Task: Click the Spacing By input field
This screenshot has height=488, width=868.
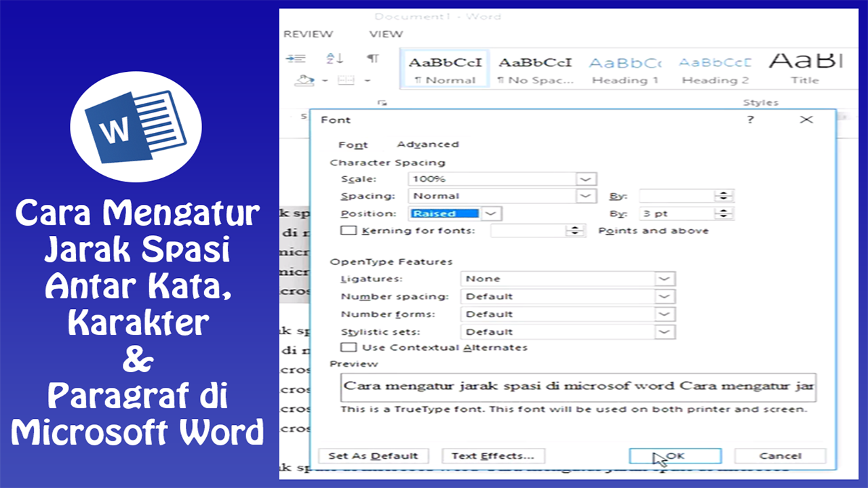Action: coord(677,196)
